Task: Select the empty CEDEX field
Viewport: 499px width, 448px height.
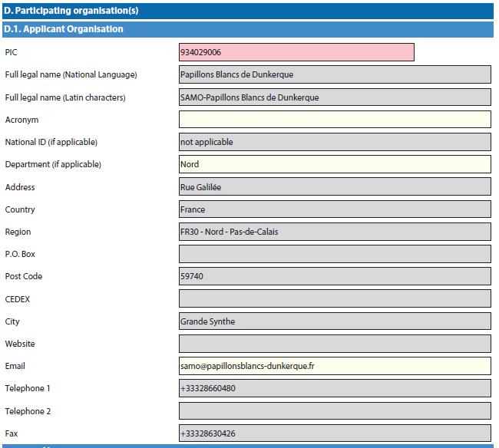Action: [335, 299]
